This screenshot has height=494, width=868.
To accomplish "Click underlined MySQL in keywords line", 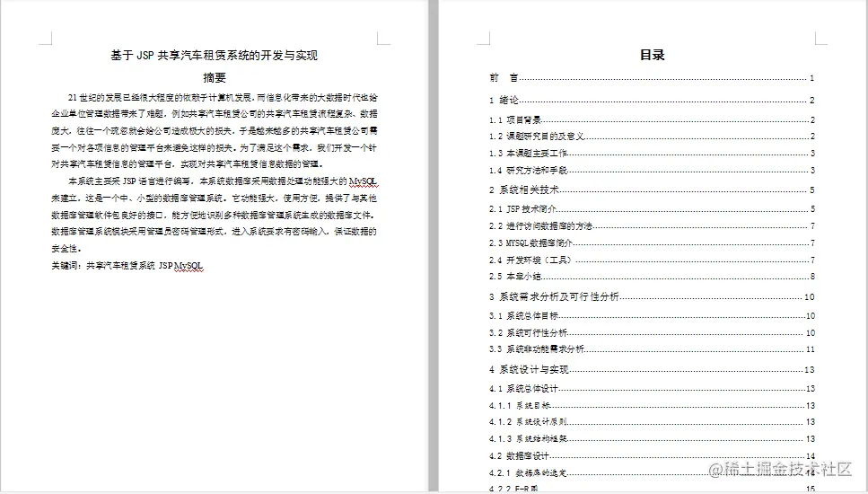I will click(x=189, y=266).
